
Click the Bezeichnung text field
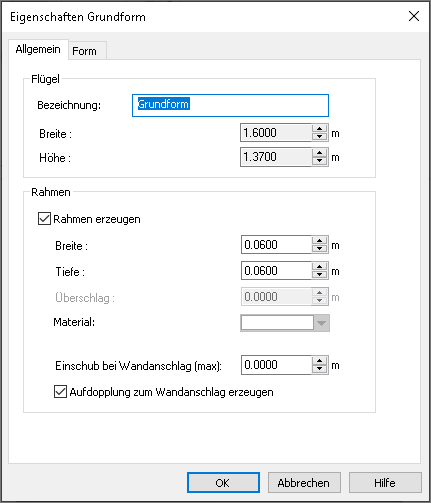click(230, 105)
